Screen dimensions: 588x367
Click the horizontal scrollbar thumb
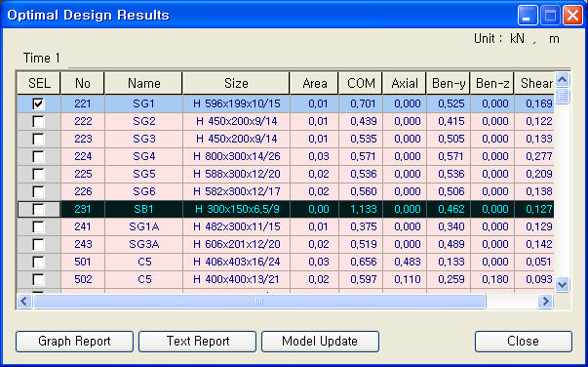pos(259,301)
